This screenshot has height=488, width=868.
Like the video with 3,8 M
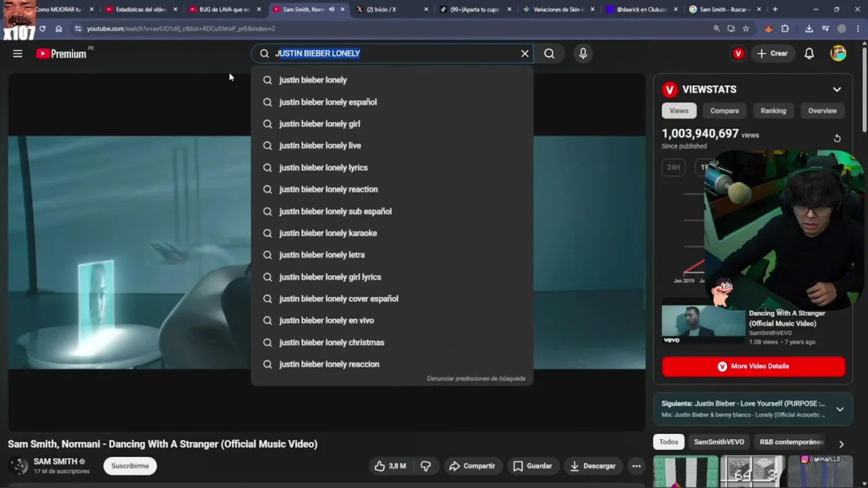[x=390, y=466]
